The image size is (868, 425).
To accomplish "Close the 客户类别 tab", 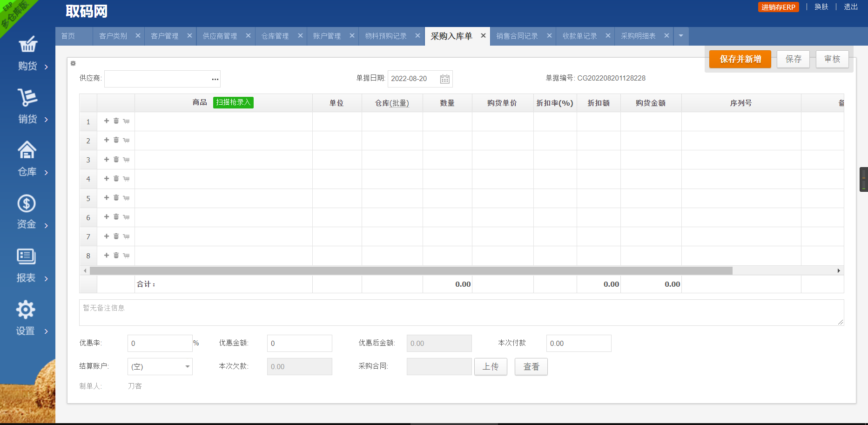I will [138, 35].
